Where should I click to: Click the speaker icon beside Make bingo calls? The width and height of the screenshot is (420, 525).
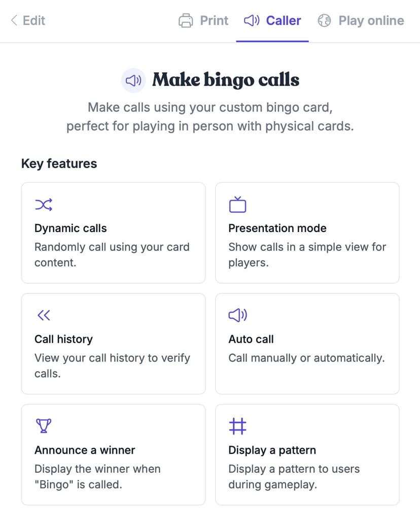(x=133, y=80)
